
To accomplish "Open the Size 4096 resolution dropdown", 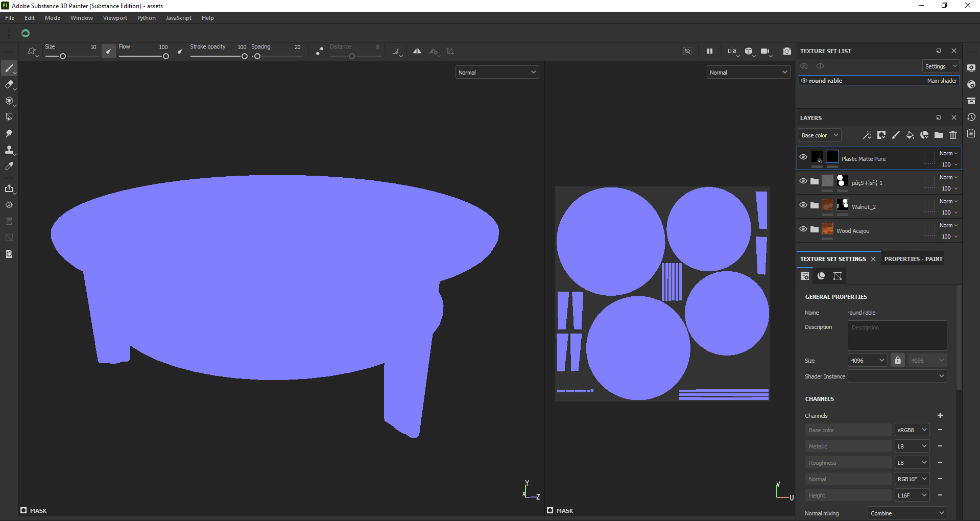I will click(x=867, y=361).
